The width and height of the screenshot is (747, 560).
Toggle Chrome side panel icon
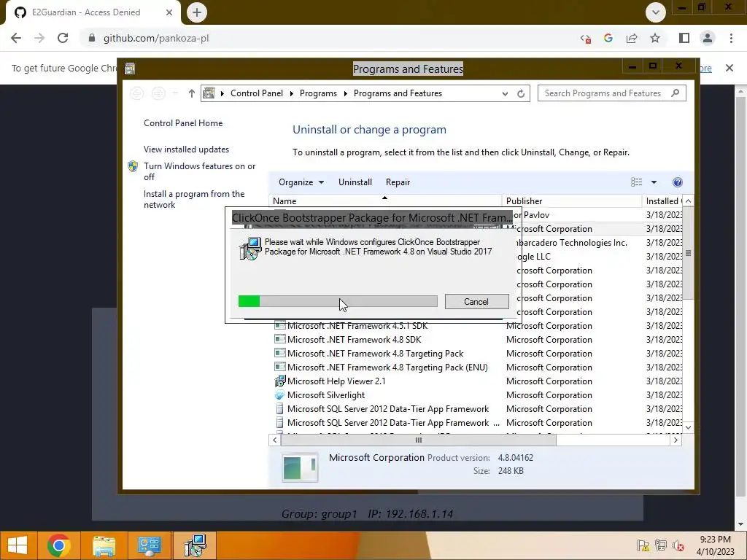(x=684, y=38)
